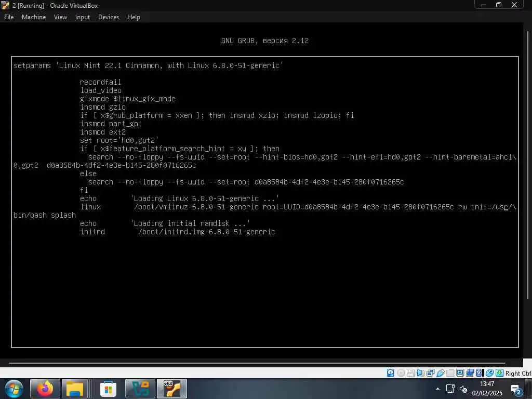Viewport: 532px width, 399px height.
Task: Minimize the VirtualBox window
Action: 484,5
